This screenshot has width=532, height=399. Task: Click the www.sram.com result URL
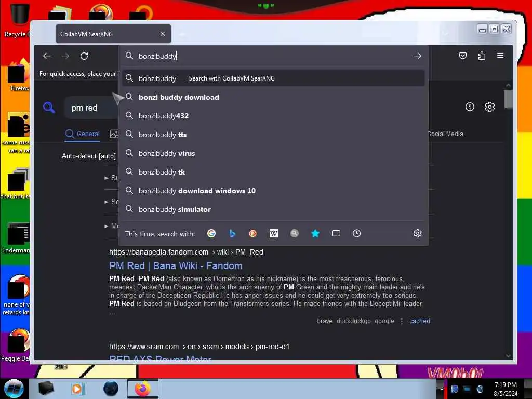(199, 347)
